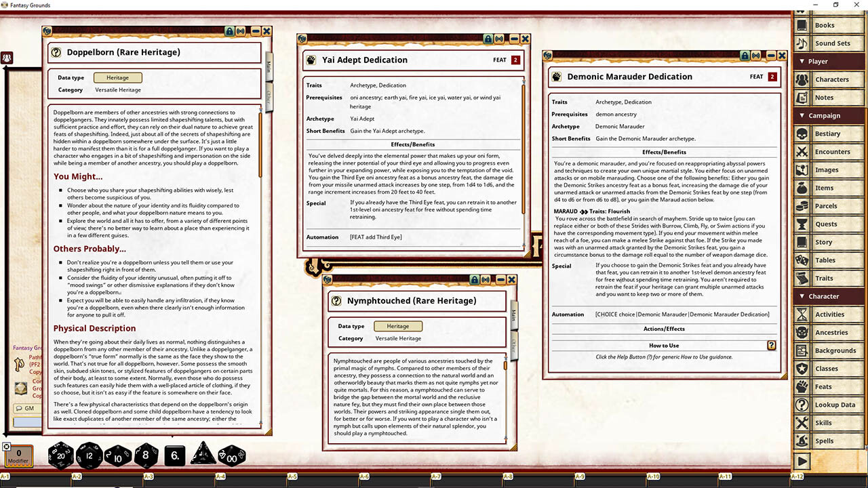Roll the d20 die from the dice tray

[61, 456]
